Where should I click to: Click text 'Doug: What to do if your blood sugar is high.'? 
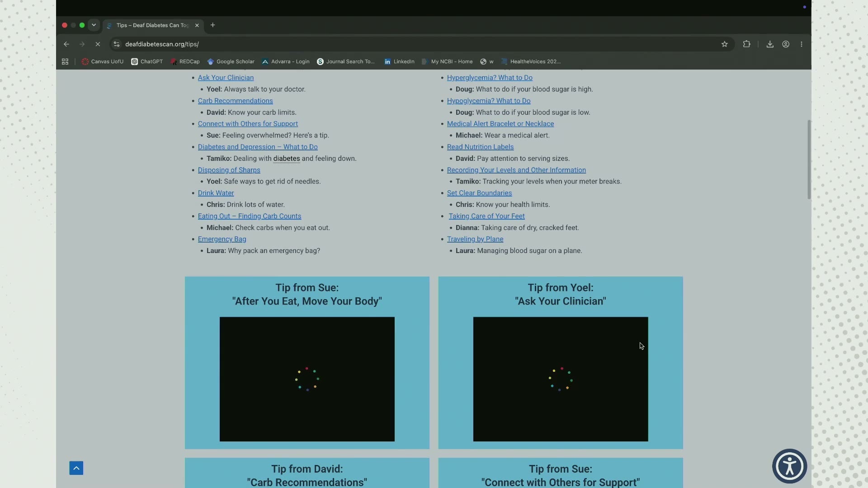point(524,89)
